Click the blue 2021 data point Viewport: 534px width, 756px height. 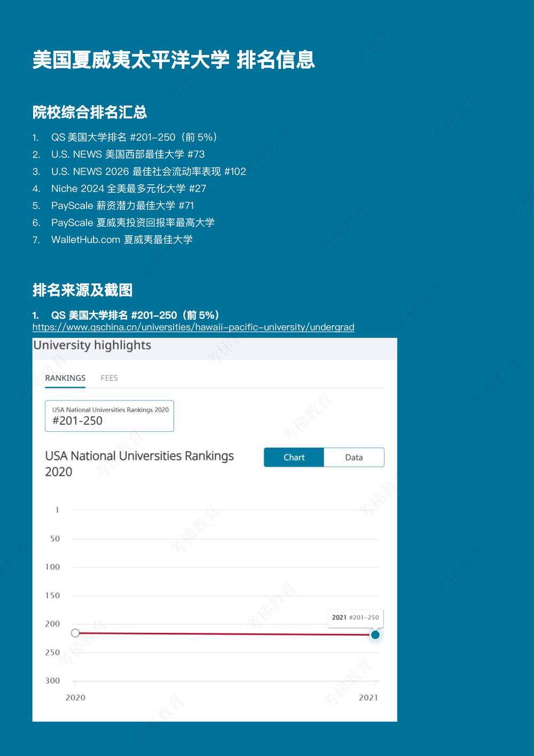(375, 635)
